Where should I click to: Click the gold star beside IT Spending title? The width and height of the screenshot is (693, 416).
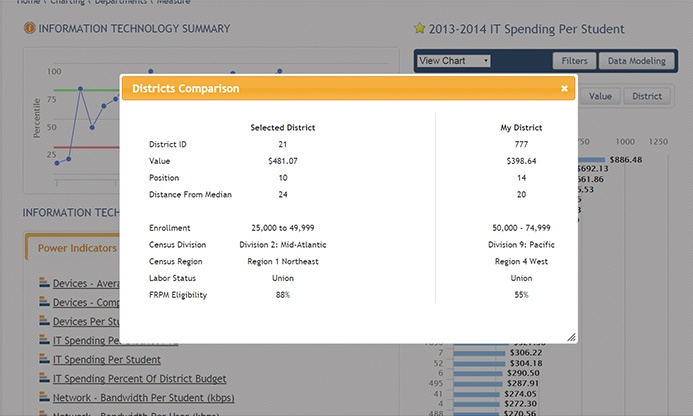coord(419,29)
